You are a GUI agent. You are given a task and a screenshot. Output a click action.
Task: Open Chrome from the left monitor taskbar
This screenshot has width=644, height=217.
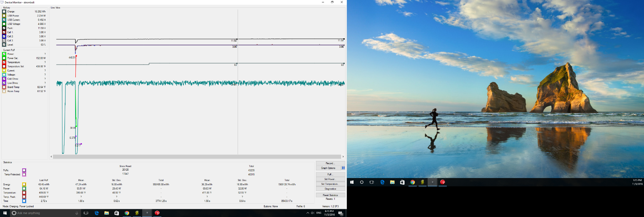[x=127, y=213]
